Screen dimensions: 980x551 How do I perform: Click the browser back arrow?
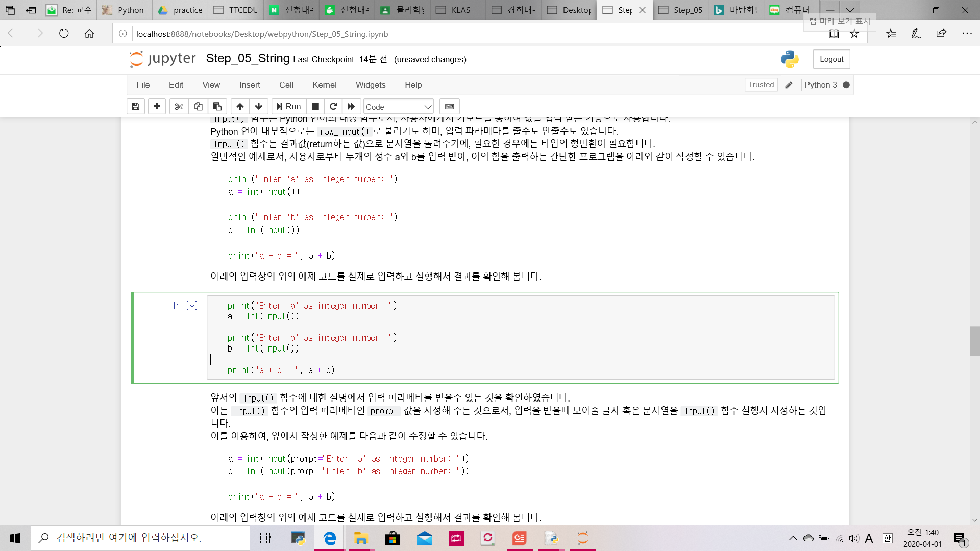[x=13, y=34]
